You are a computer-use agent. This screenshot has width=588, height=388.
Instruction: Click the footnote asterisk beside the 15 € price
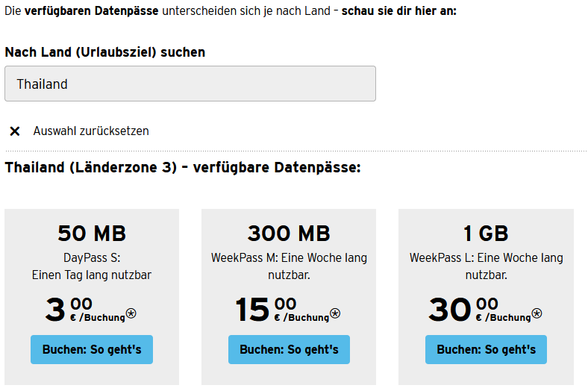pyautogui.click(x=335, y=313)
